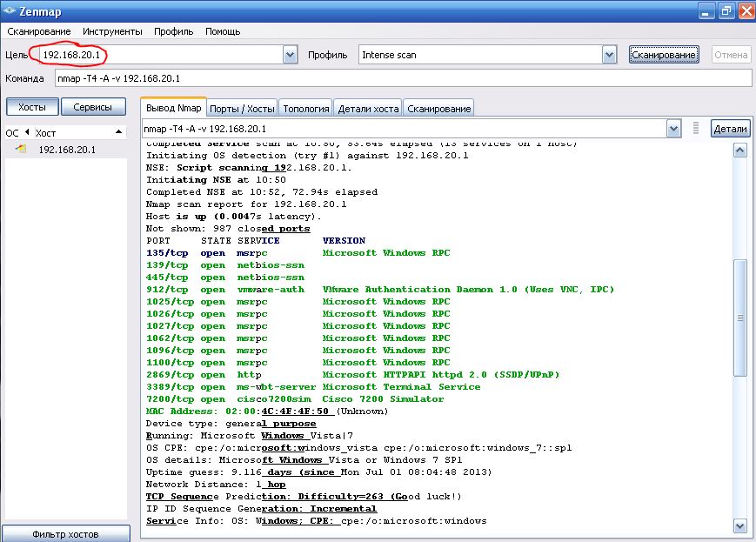The height and width of the screenshot is (542, 756).
Task: Click the 2869/tcp http line
Action: pyautogui.click(x=352, y=375)
